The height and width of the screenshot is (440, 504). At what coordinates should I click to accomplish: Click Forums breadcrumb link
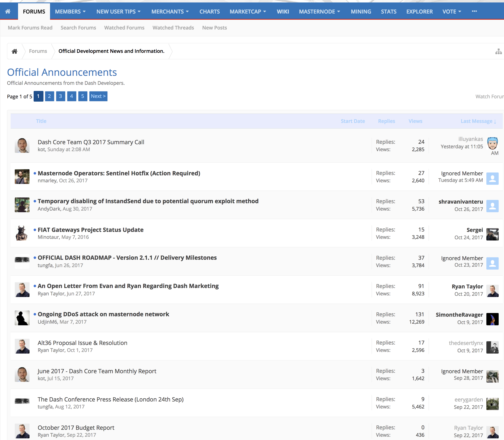pyautogui.click(x=38, y=51)
